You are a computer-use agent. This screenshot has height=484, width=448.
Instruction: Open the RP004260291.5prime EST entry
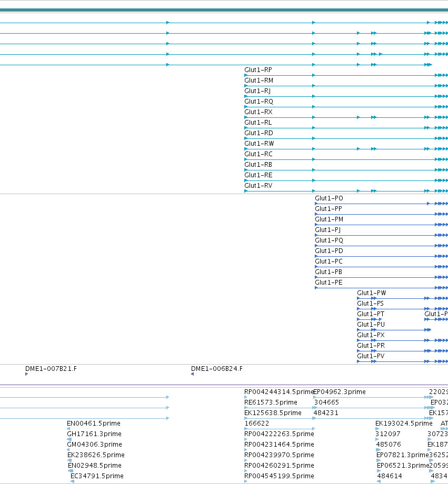tap(279, 465)
